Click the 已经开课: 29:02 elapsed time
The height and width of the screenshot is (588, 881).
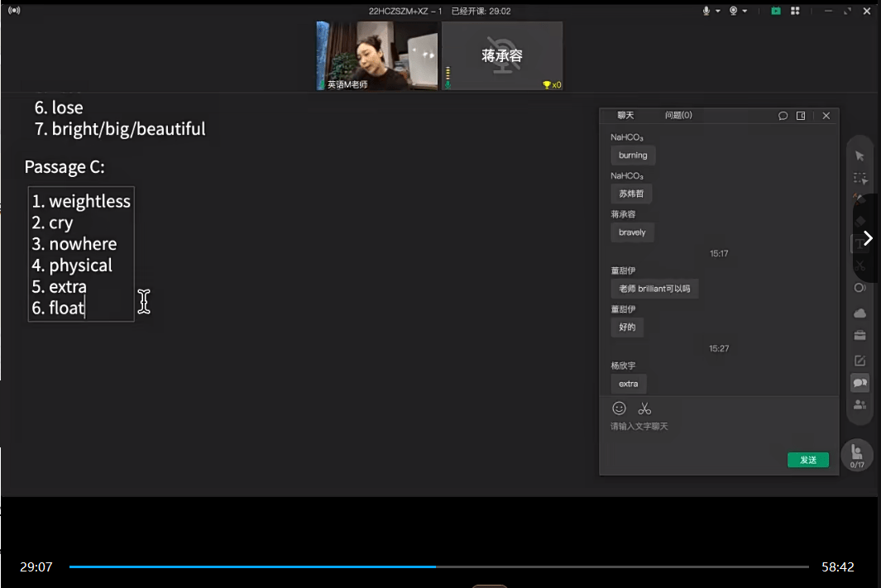tap(481, 12)
